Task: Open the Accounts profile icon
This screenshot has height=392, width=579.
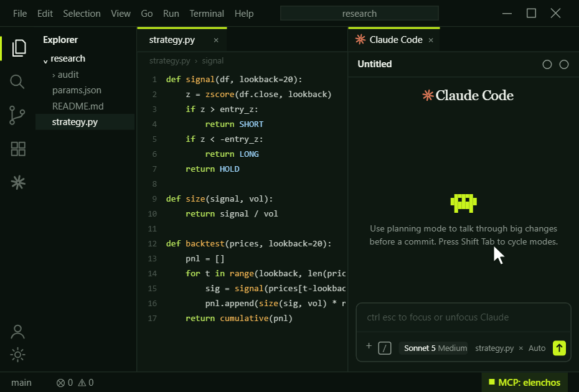Action: [x=17, y=332]
